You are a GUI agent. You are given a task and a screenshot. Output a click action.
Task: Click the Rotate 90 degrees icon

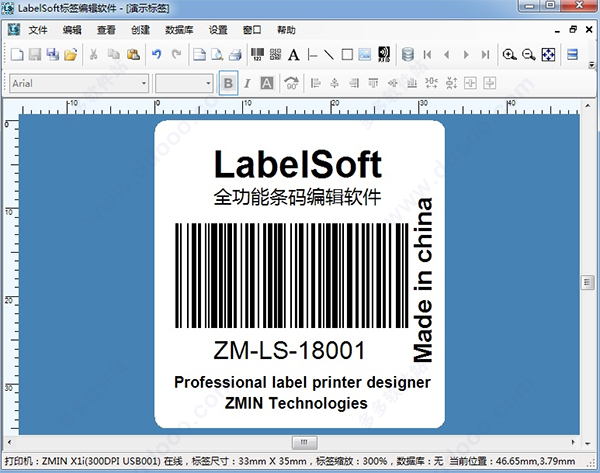click(x=292, y=83)
